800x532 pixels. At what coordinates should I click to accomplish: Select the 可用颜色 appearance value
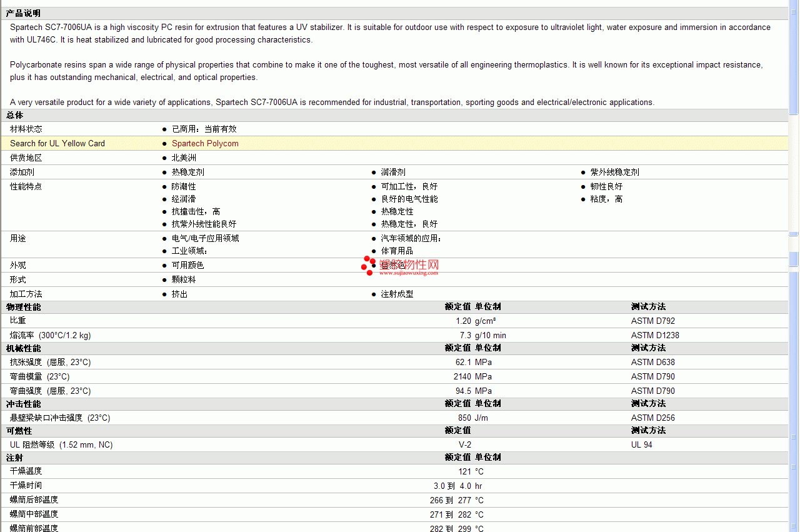(188, 265)
